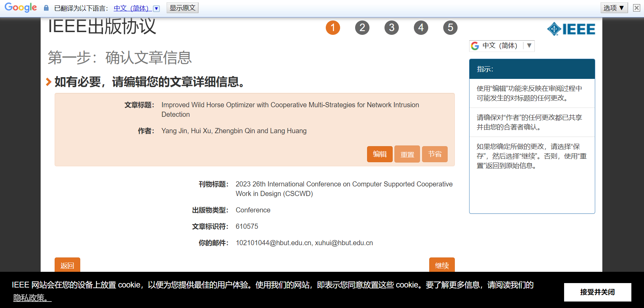Click the 继续 continue button
The height and width of the screenshot is (308, 644).
coord(442,265)
